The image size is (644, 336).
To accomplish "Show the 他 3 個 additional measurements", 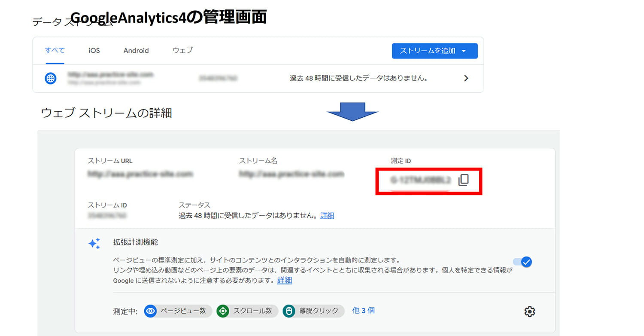I will coord(363,310).
